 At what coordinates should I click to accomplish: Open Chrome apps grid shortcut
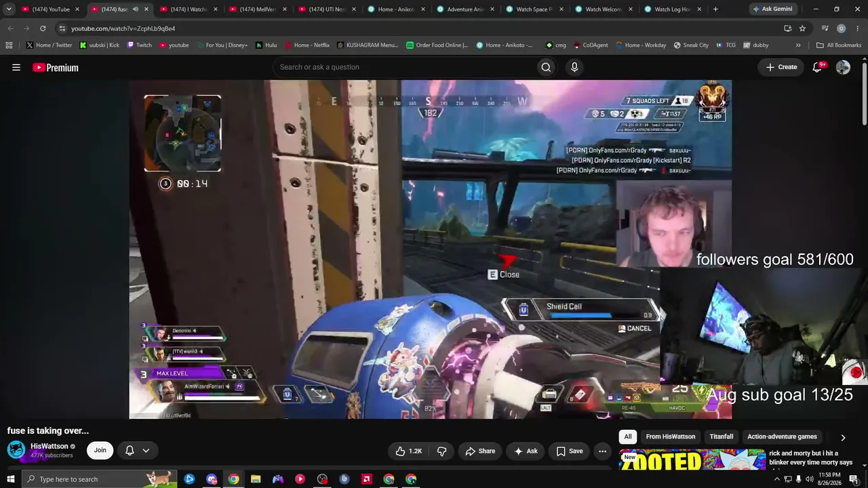click(x=9, y=45)
